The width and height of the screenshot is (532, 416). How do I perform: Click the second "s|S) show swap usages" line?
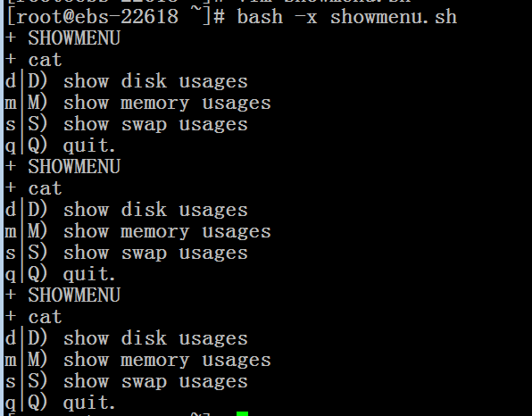(126, 254)
